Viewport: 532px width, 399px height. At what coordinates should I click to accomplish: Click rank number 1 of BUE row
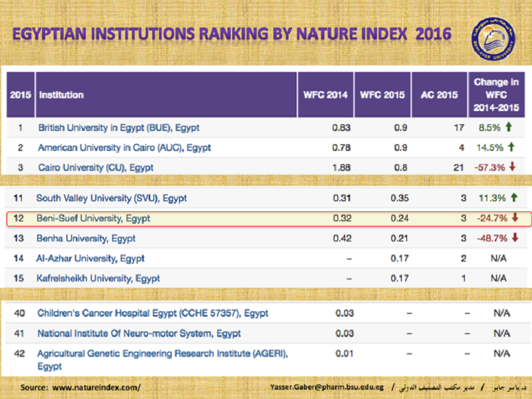21,128
